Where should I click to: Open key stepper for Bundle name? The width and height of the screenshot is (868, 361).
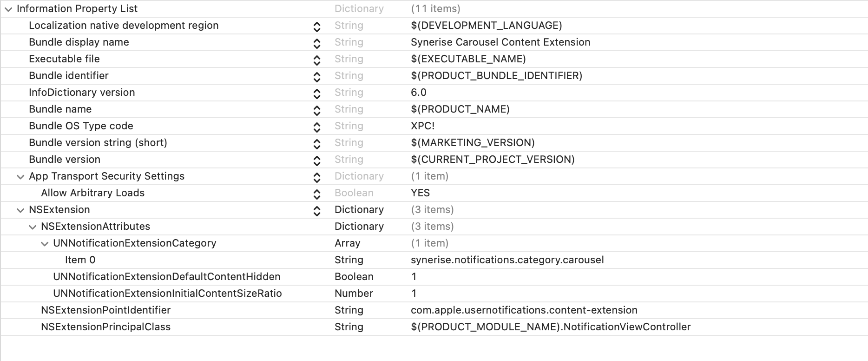coord(317,111)
